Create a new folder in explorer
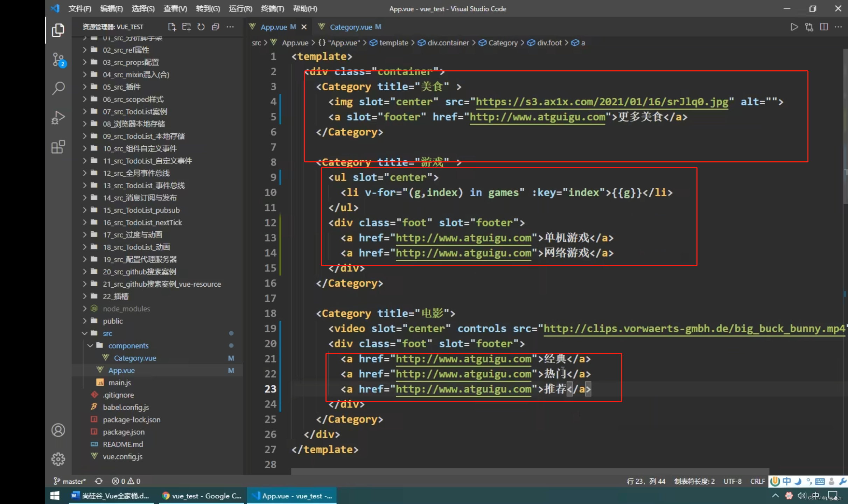 [x=187, y=27]
